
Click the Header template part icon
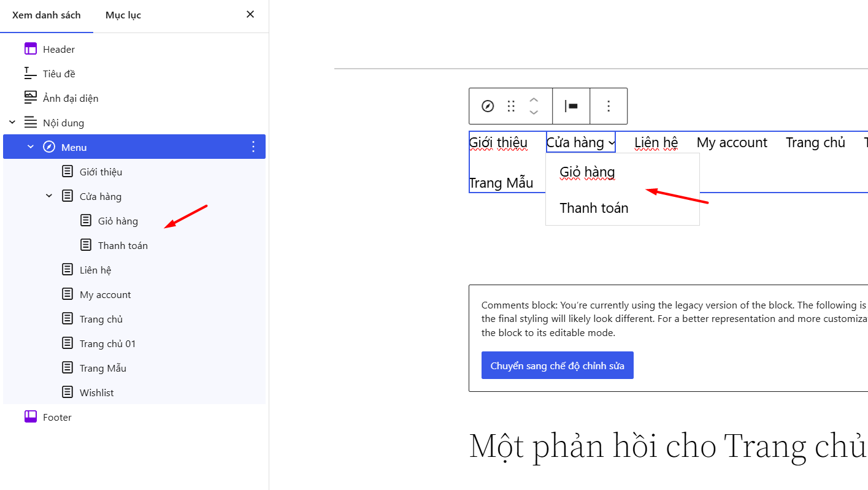pos(31,48)
